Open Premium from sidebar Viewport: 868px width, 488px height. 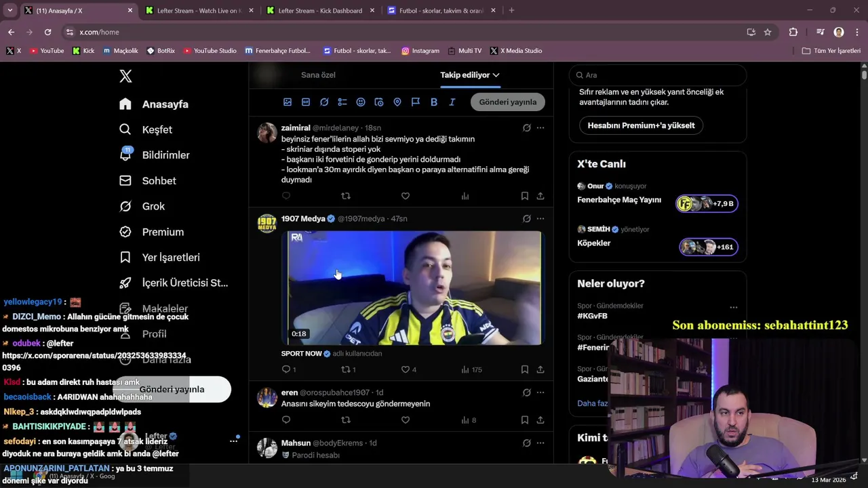point(152,232)
